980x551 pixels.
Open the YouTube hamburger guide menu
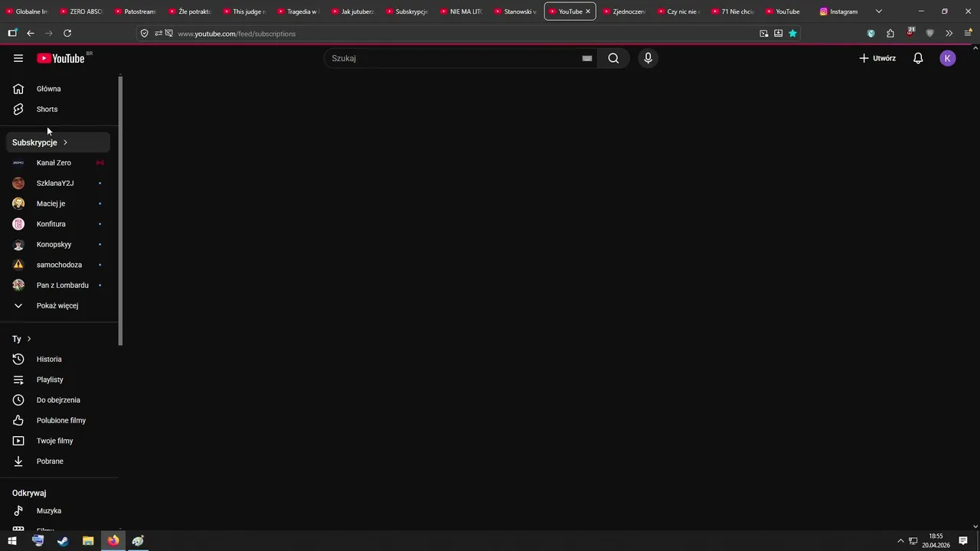(x=18, y=58)
